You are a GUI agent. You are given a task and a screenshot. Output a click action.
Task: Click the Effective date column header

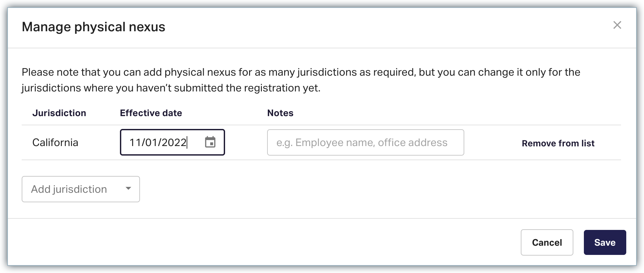pos(151,113)
